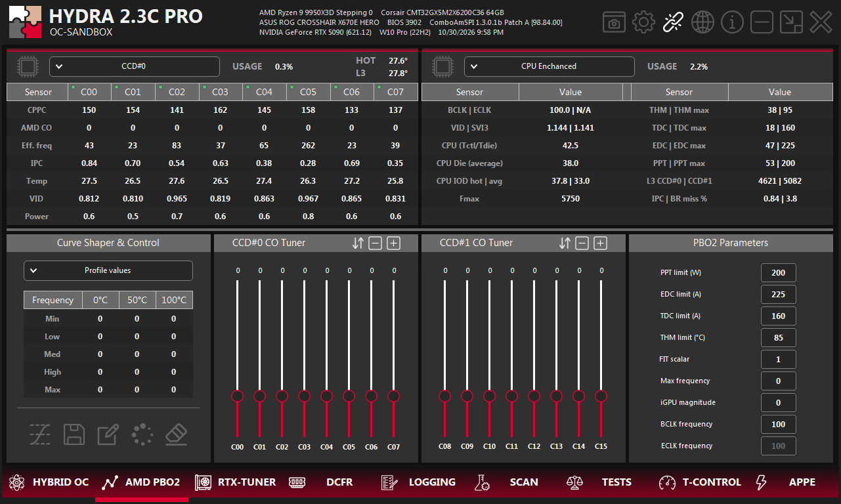Toggle the C04 core green indicator
Image resolution: width=841 pixels, height=504 pixels.
point(249,87)
